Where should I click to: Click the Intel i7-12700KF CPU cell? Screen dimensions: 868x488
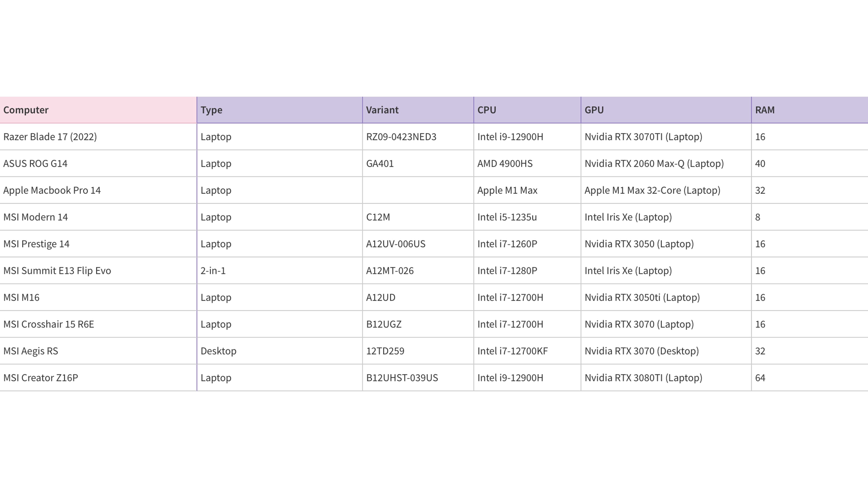pyautogui.click(x=527, y=351)
